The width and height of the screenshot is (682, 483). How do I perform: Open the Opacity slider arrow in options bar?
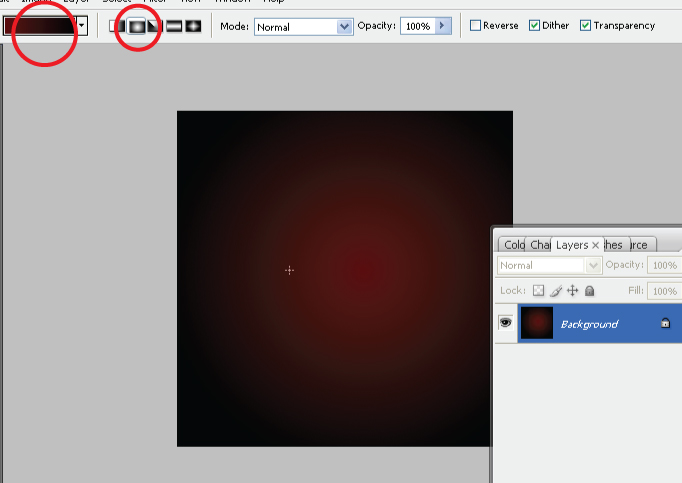tap(443, 26)
